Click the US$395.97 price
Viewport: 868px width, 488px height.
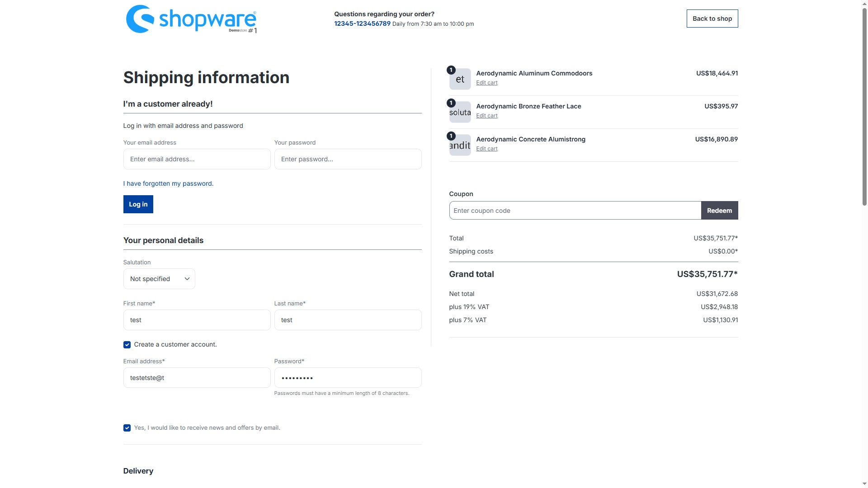coord(721,106)
